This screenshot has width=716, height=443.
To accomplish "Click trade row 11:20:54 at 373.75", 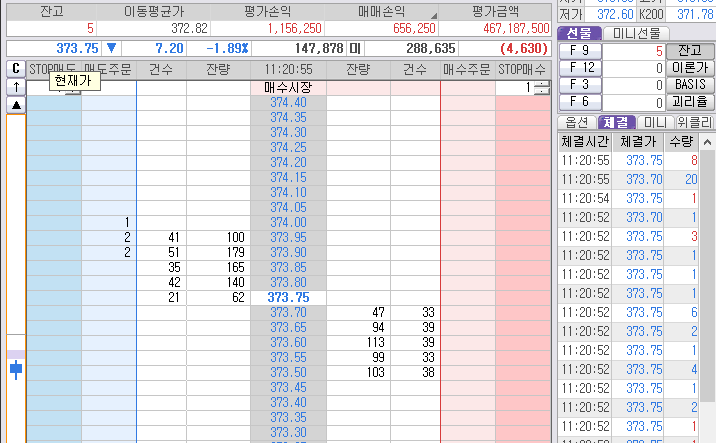I will (x=628, y=199).
